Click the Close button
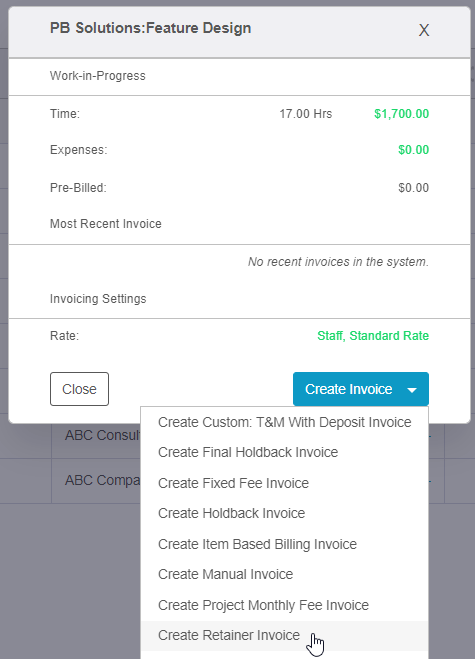Viewport: 475px width, 659px height. click(79, 389)
